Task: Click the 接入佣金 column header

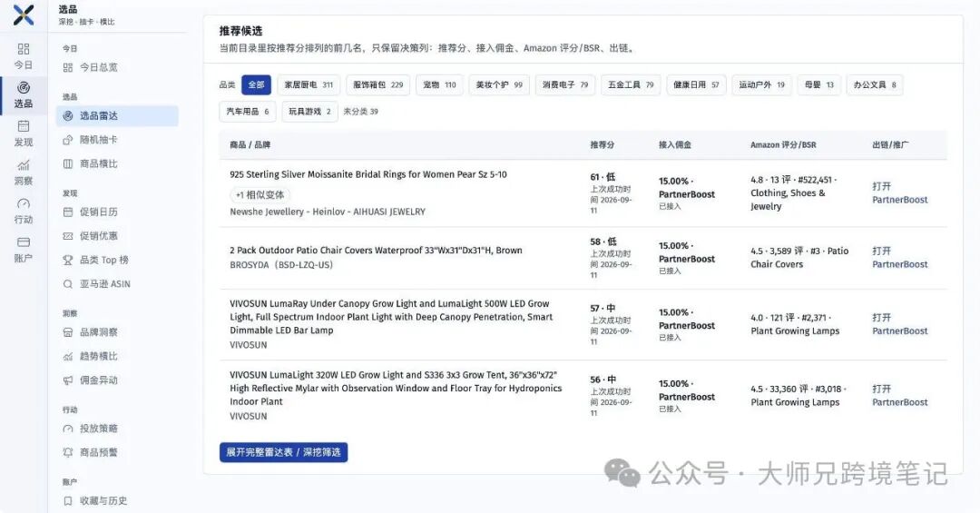Action: 675,144
